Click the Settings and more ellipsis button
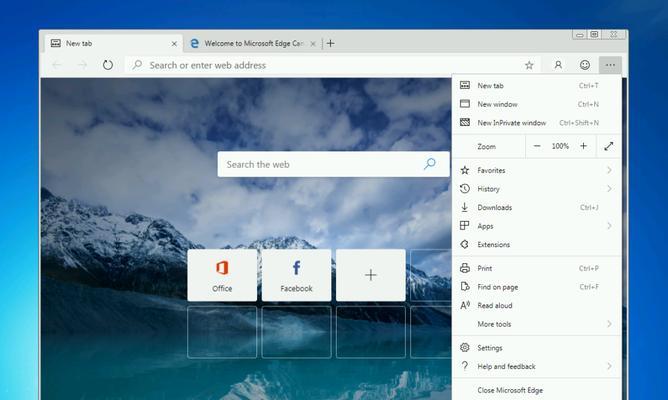Screen dimensions: 668x400 pyautogui.click(x=610, y=65)
